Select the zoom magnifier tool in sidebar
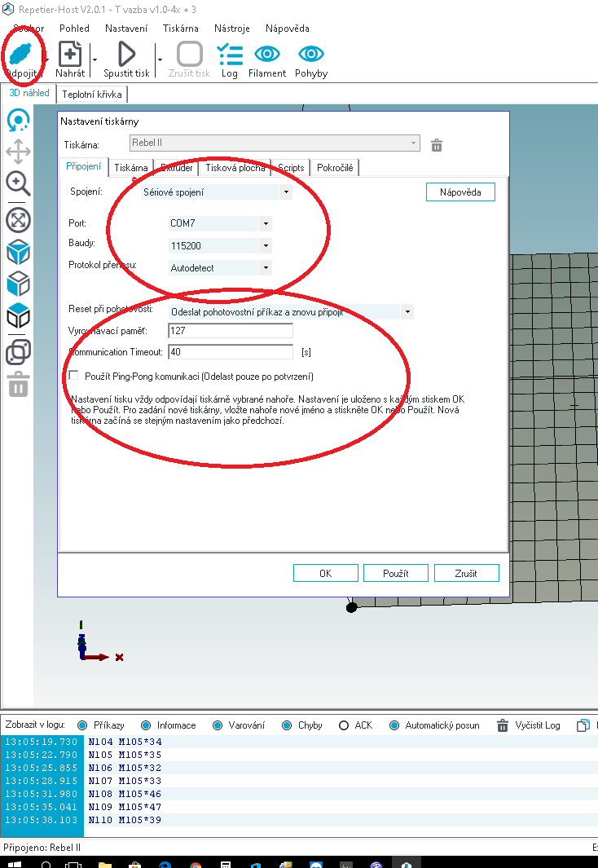This screenshot has height=868, width=598. click(x=18, y=183)
